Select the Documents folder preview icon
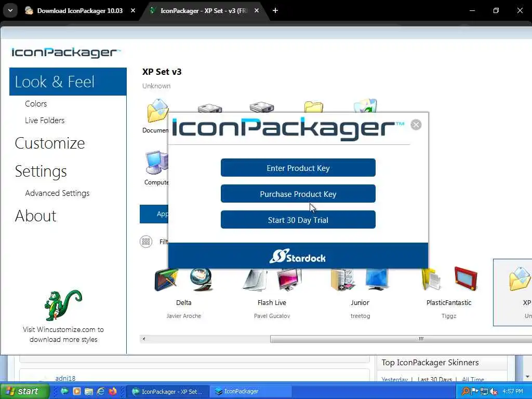The height and width of the screenshot is (399, 532). coord(157,111)
